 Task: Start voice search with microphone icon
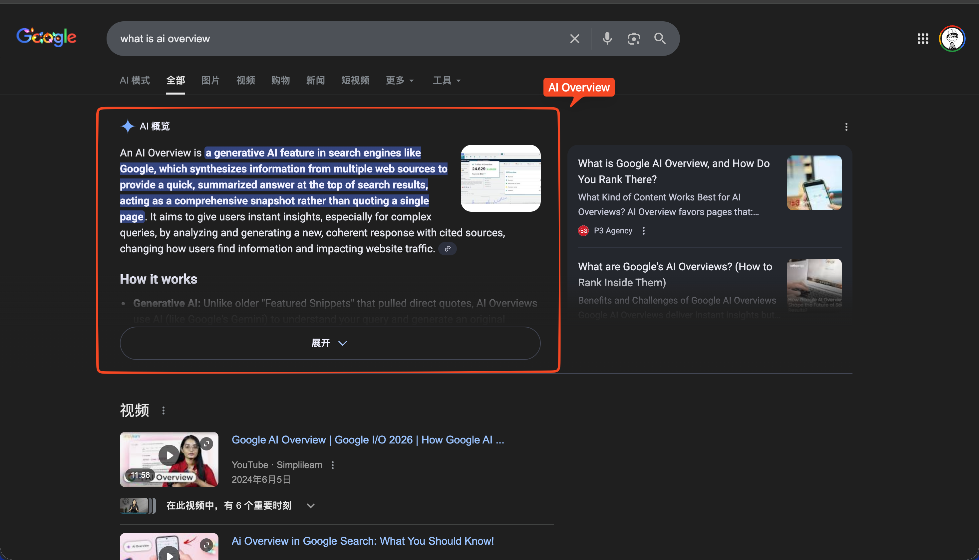[x=607, y=39]
